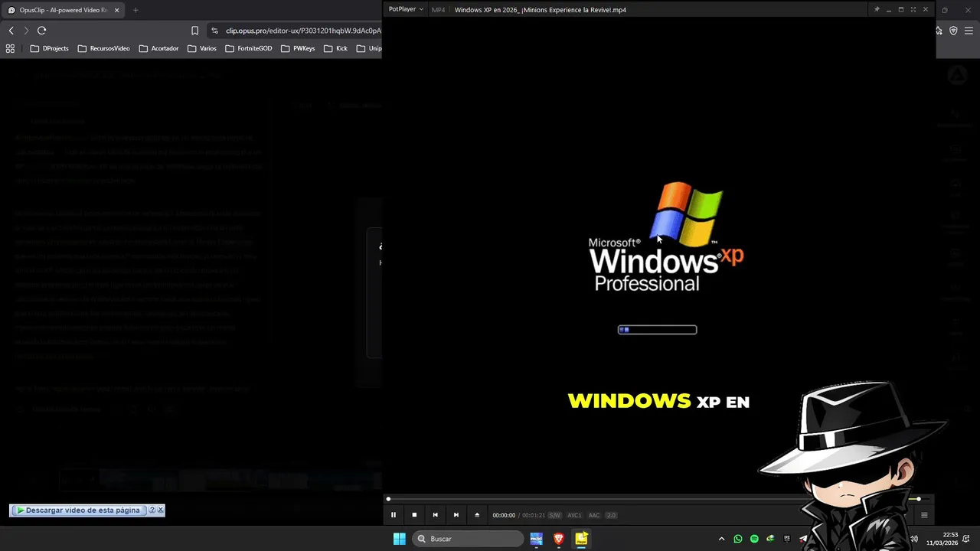Pin PotPlayer window on top

(877, 9)
